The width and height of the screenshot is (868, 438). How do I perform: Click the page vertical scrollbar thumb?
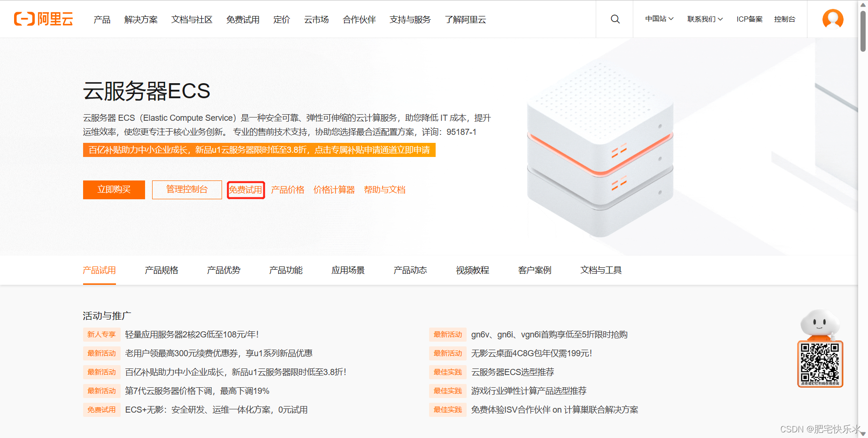coord(863,31)
